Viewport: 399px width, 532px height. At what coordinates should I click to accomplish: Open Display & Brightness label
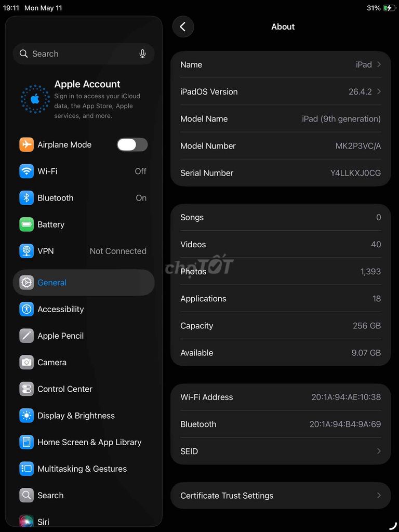(76, 416)
